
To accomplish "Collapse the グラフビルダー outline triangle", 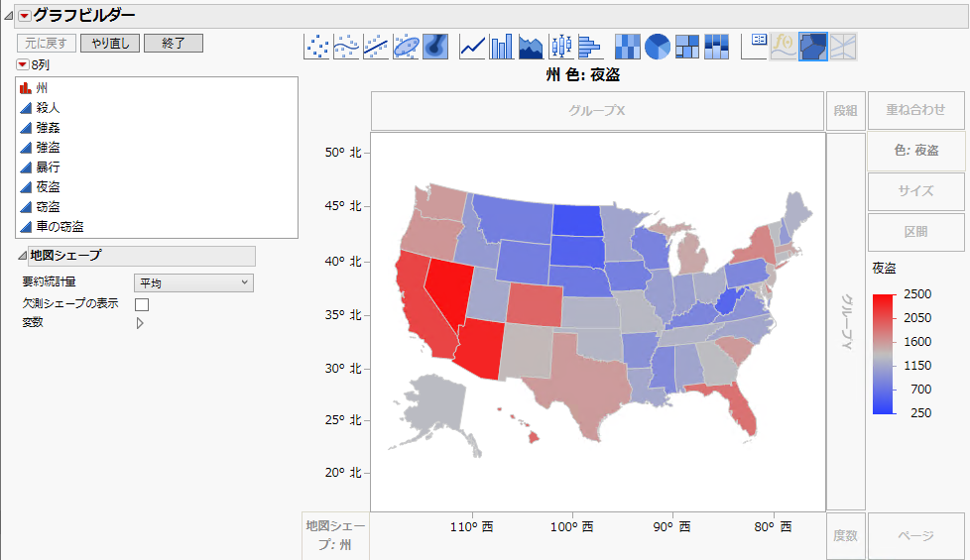I will click(x=9, y=16).
